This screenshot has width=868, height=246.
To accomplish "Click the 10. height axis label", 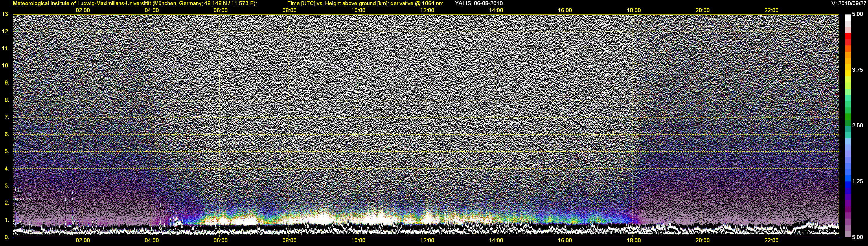I will tap(6, 65).
